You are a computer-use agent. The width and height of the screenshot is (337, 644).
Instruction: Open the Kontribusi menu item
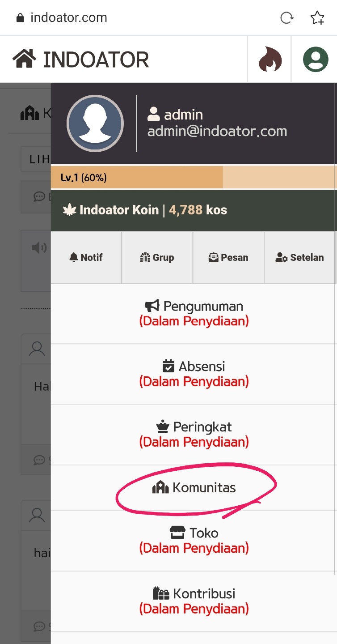(x=194, y=601)
